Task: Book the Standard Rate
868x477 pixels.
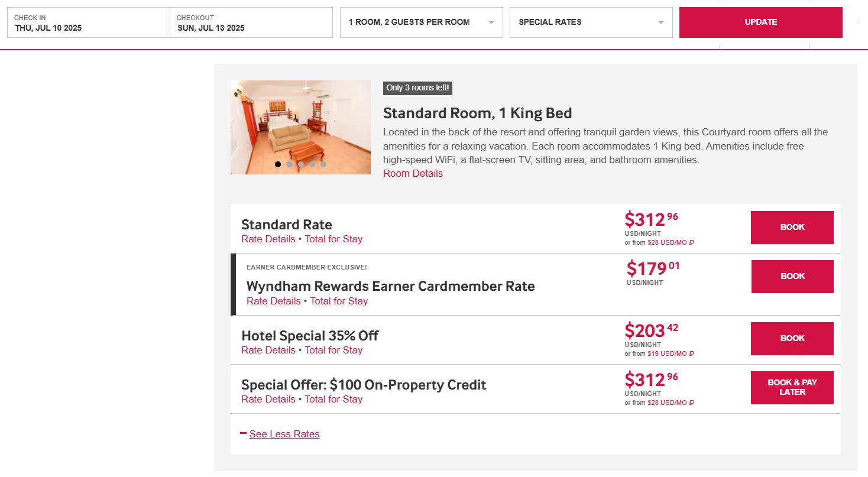Action: pos(792,227)
